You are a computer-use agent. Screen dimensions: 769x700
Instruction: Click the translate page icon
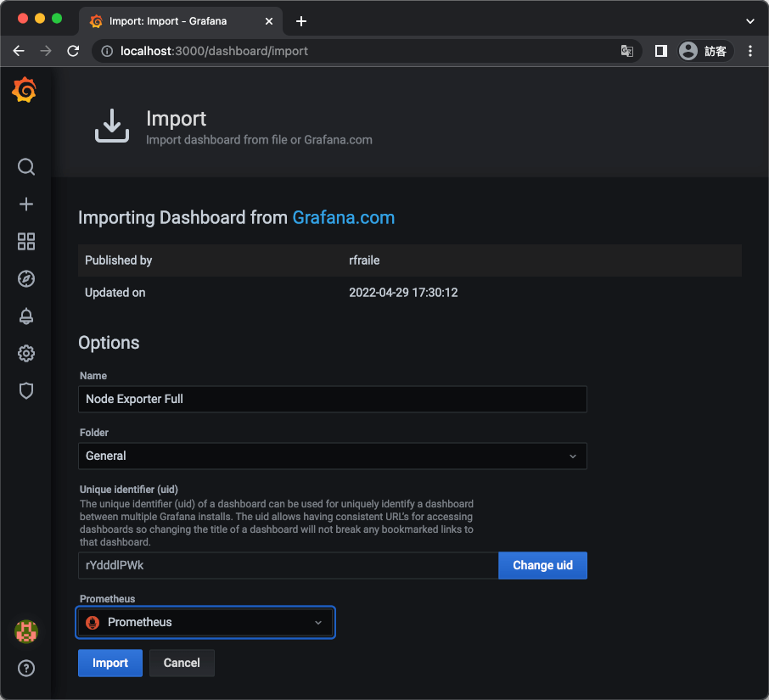pyautogui.click(x=626, y=51)
